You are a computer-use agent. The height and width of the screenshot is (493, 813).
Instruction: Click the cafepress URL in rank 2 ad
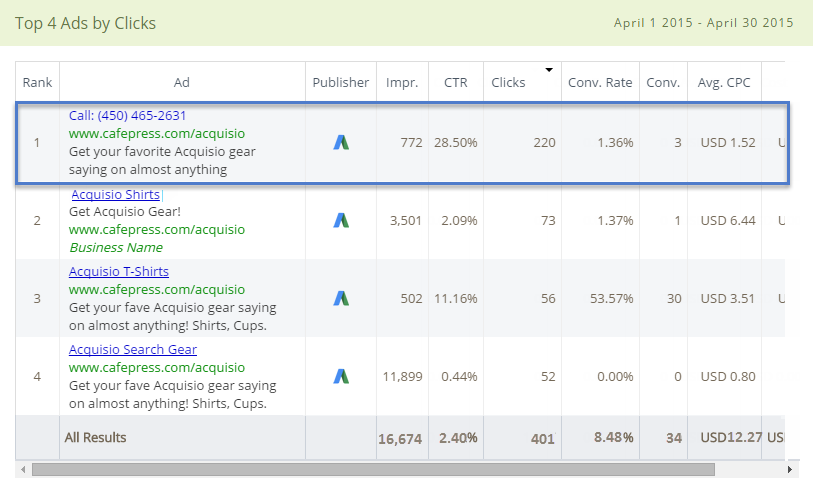tap(157, 230)
